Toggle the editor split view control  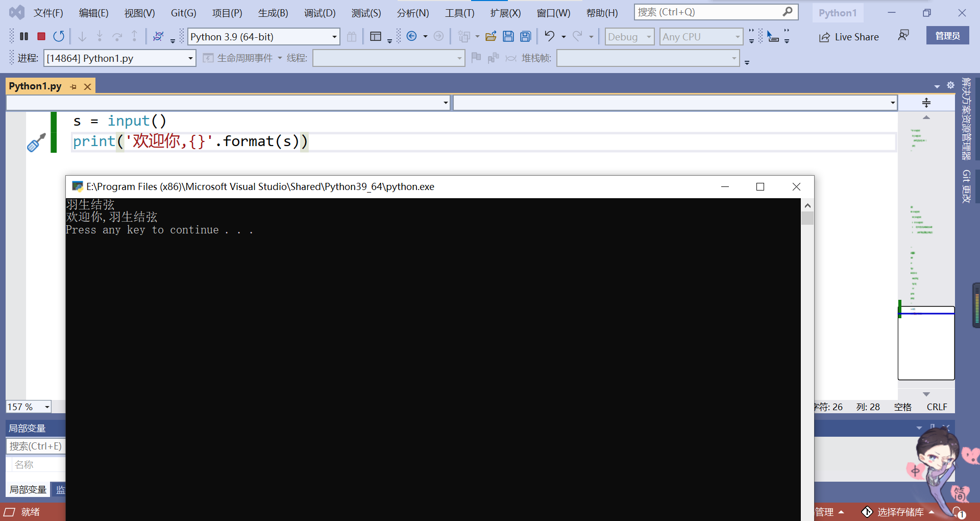tap(925, 103)
